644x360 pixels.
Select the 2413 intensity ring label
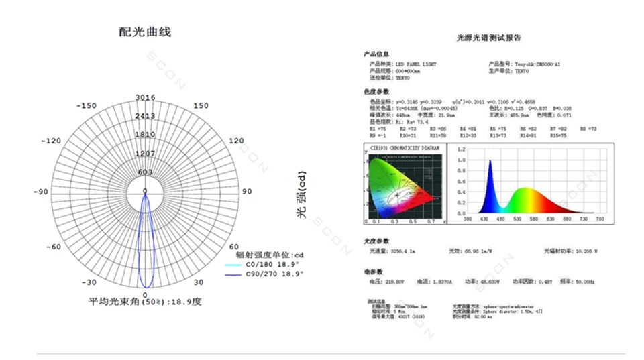(x=146, y=116)
